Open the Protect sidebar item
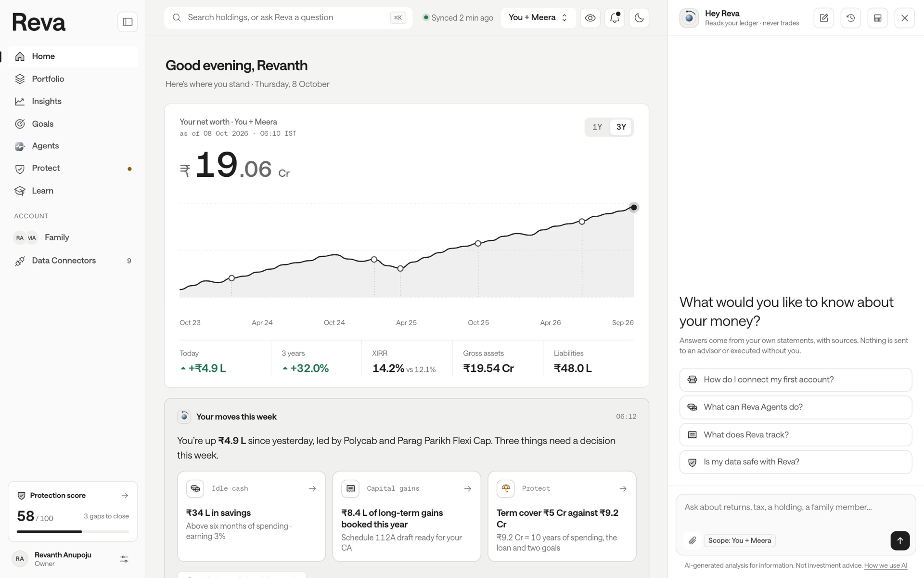The width and height of the screenshot is (924, 578). (x=73, y=168)
